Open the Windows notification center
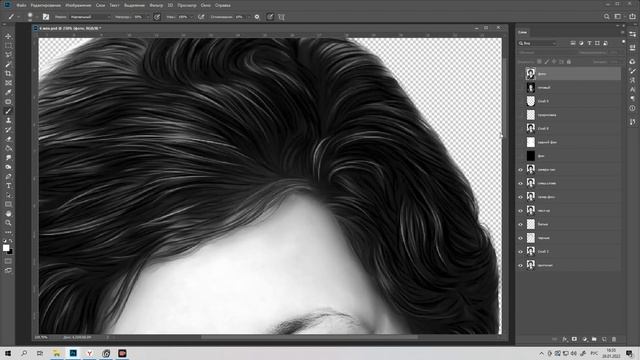Image resolution: width=640 pixels, height=360 pixels. (629, 353)
